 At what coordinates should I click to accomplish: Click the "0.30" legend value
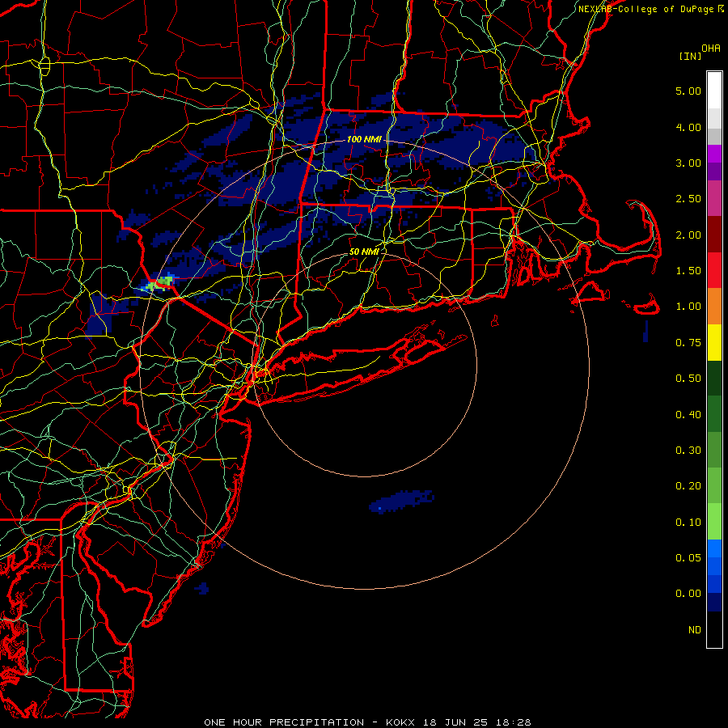(x=688, y=451)
